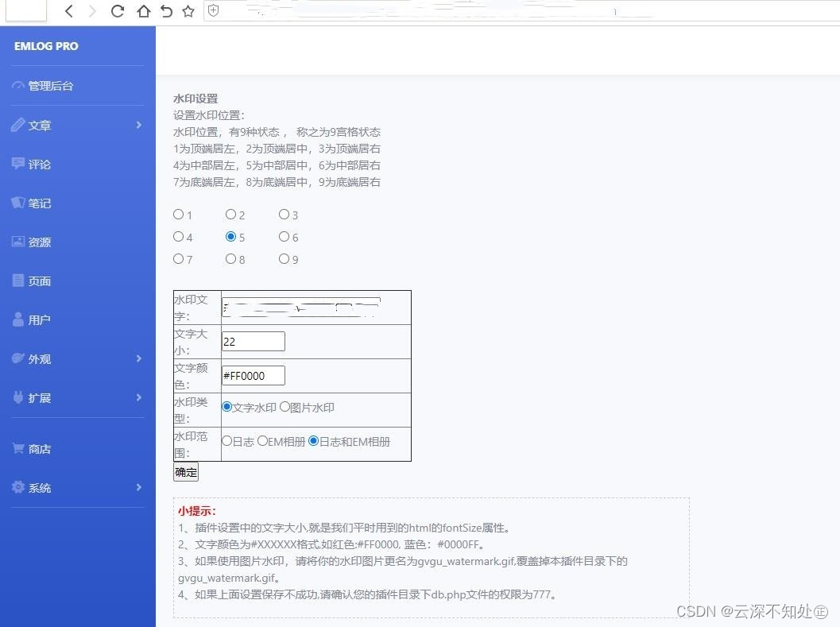This screenshot has height=627, width=840.
Task: Click the 商店 shopping cart icon
Action: (x=19, y=448)
